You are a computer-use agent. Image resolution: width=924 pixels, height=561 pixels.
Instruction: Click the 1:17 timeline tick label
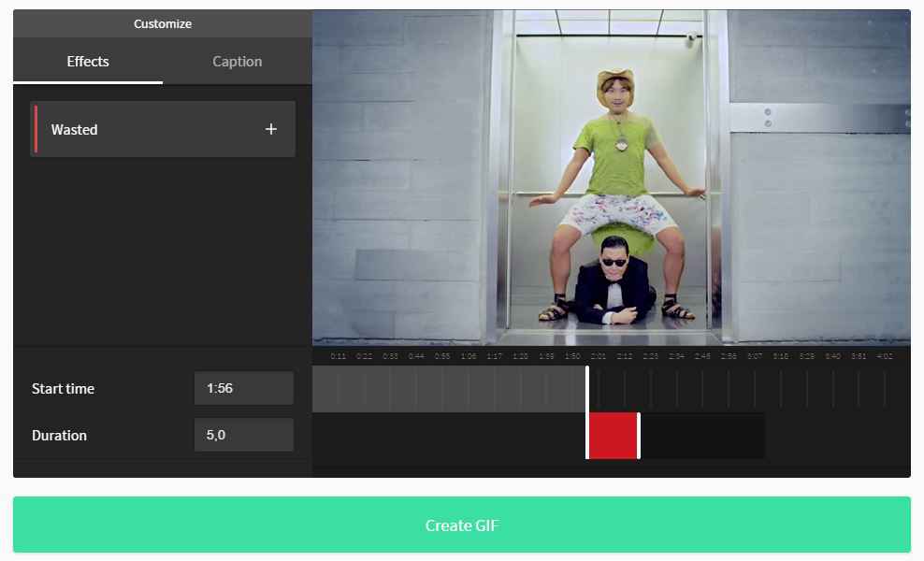click(x=495, y=356)
